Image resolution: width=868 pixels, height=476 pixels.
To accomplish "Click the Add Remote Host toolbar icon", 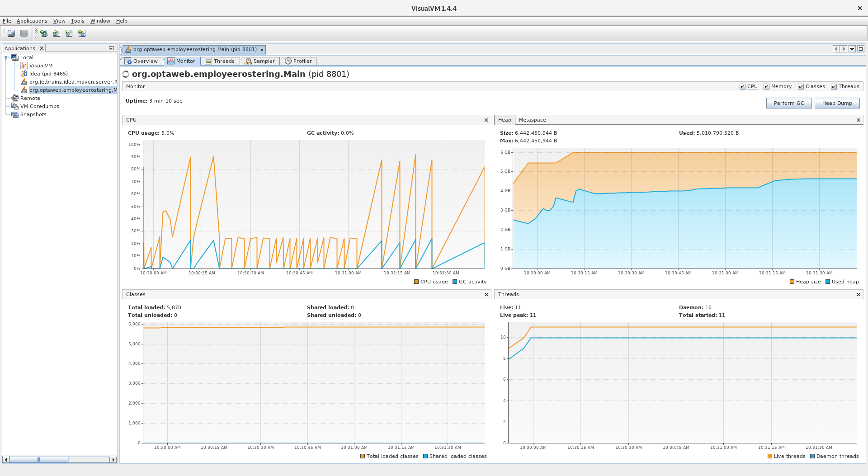I will pyautogui.click(x=44, y=33).
